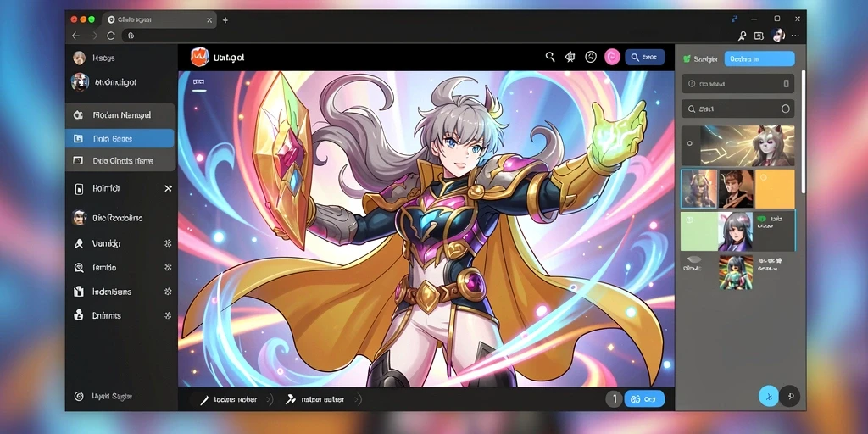Expand the chevron after the hammer tool label
Viewport: 868px width, 434px height.
click(x=357, y=400)
